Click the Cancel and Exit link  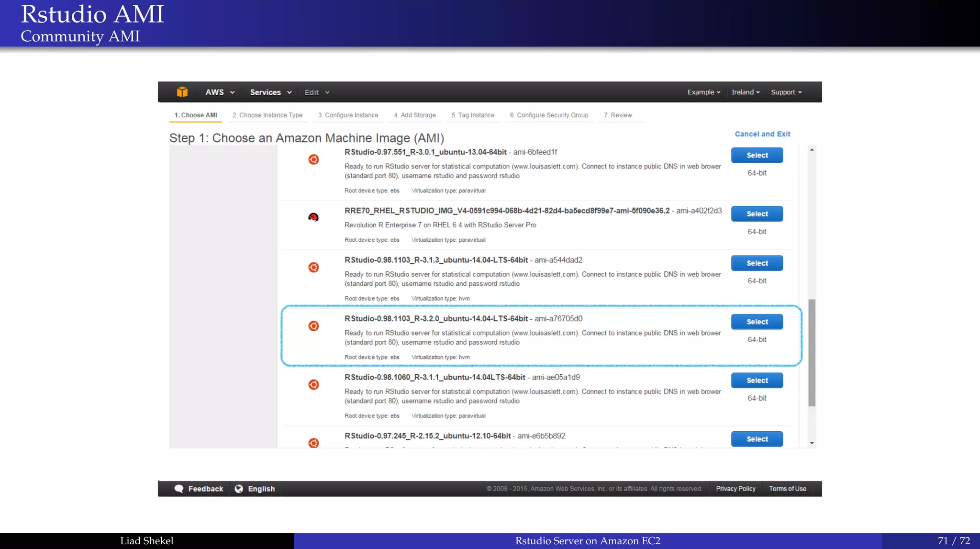click(x=762, y=134)
